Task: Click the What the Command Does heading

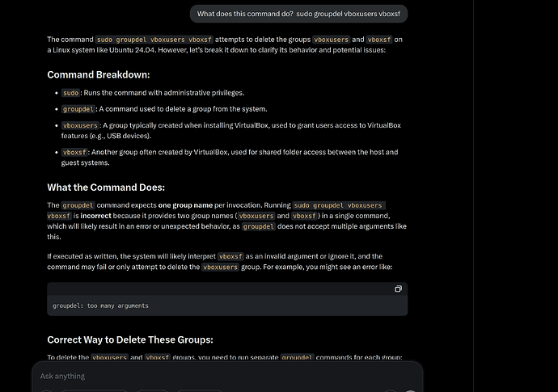Action: 106,188
